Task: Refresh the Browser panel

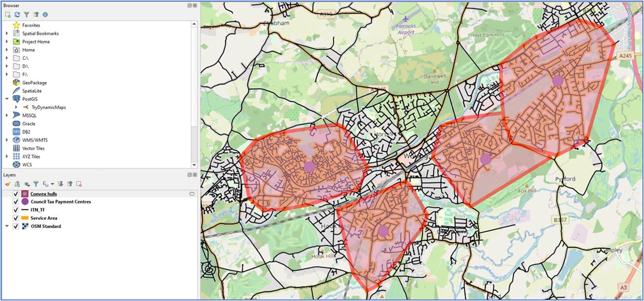Action: (x=17, y=14)
